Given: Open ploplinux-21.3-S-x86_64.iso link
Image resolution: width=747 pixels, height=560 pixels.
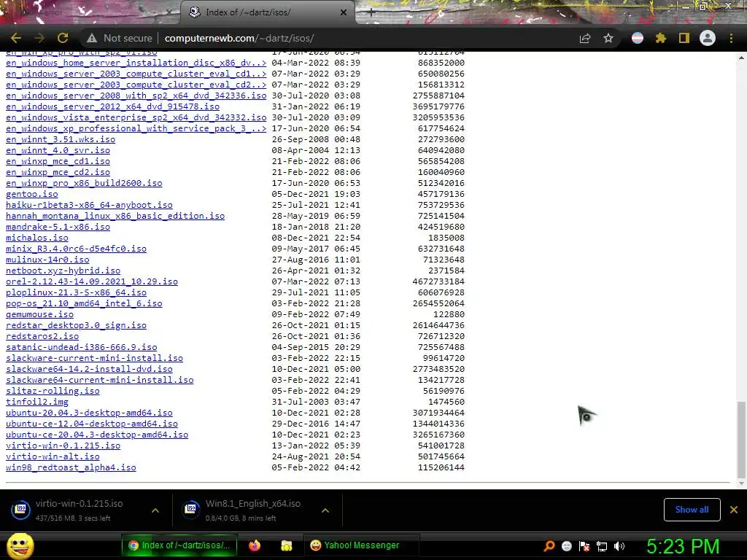Looking at the screenshot, I should [76, 293].
